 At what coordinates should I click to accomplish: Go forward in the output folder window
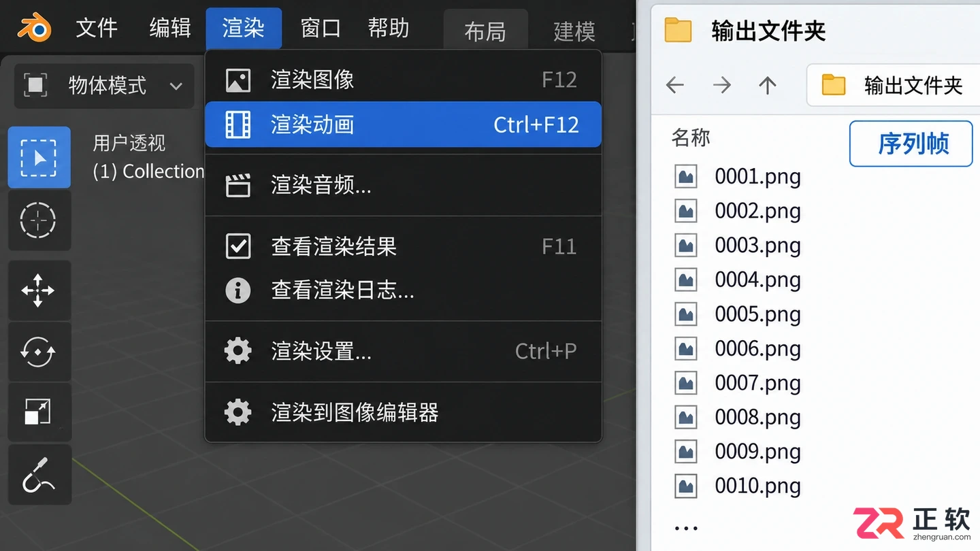pos(721,85)
